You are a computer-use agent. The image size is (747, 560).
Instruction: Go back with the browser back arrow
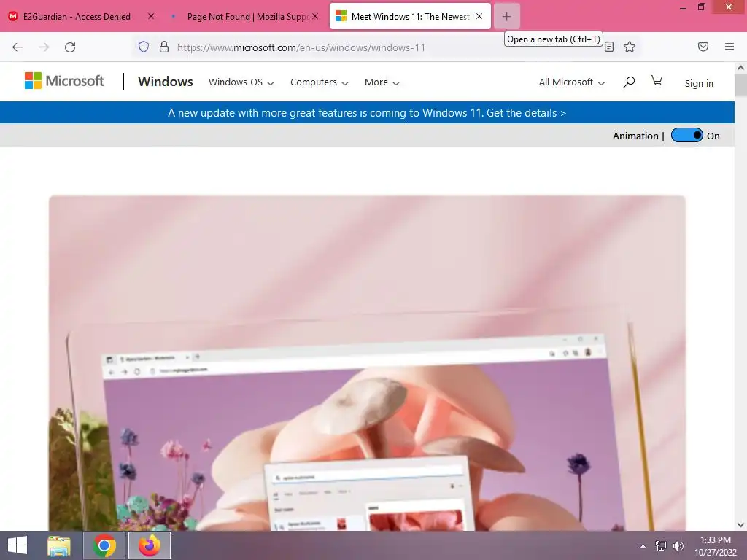(18, 47)
